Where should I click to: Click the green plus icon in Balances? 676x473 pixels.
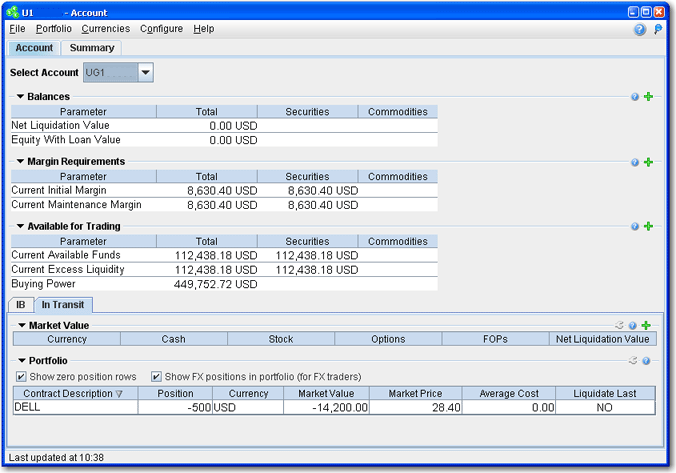click(x=648, y=97)
